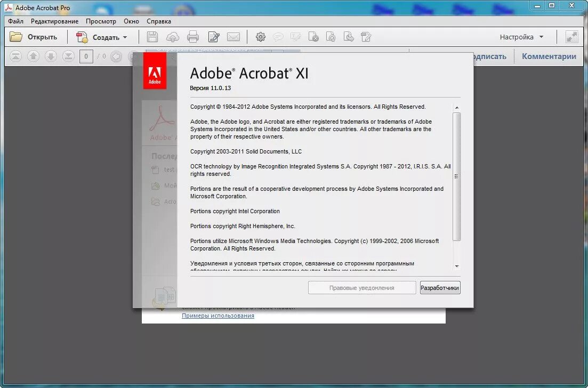This screenshot has width=588, height=388.
Task: Maximize the Acrobat Pro window
Action: pos(552,6)
